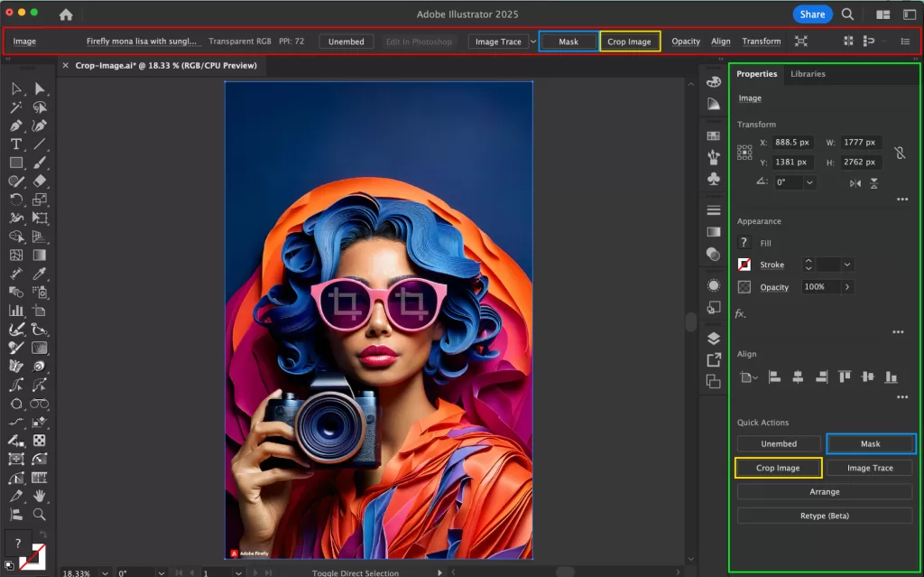Select the Zoom magnifier tool
This screenshot has width=924, height=577.
[40, 515]
